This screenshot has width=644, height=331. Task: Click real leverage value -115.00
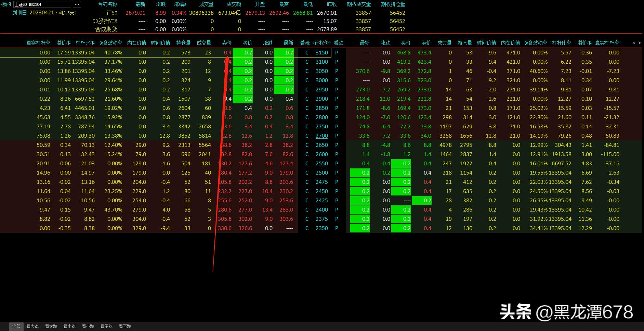click(610, 154)
